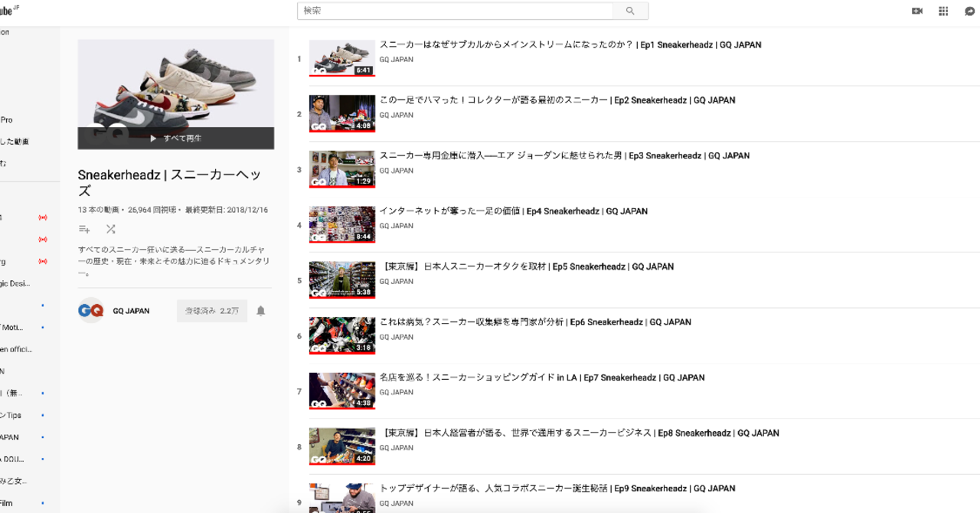This screenshot has width=980, height=513.
Task: Open the messages chat bubble icon
Action: point(970,11)
